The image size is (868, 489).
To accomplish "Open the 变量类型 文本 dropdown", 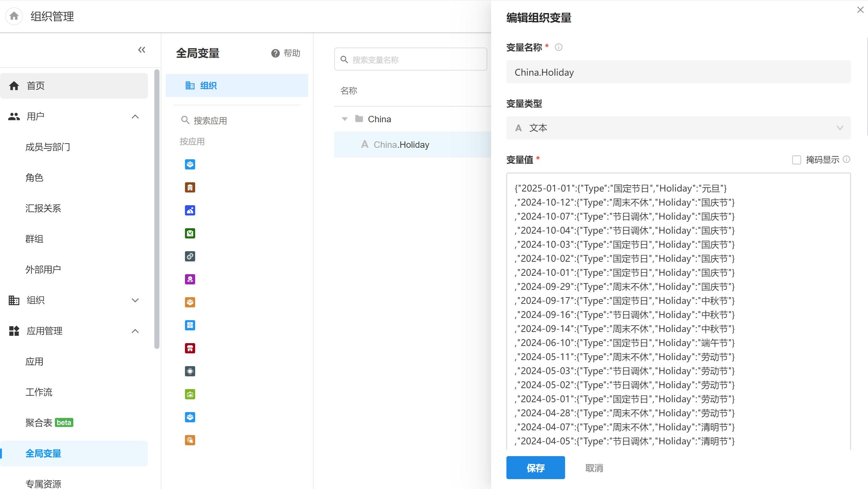I will point(678,128).
